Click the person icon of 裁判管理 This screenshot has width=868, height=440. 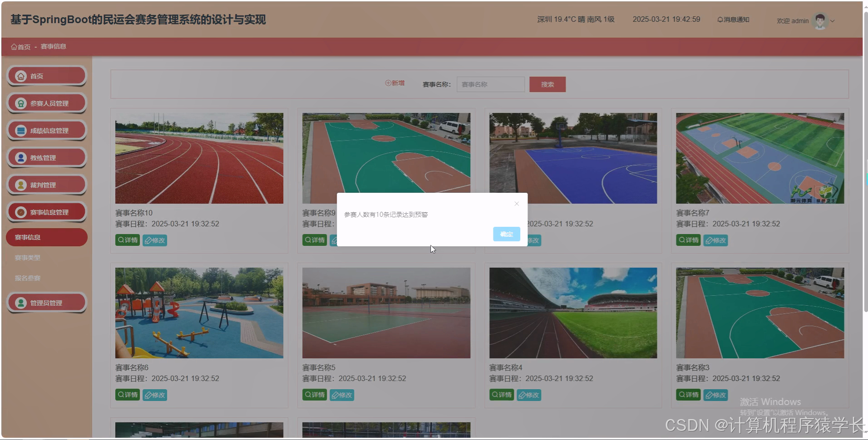tap(21, 185)
